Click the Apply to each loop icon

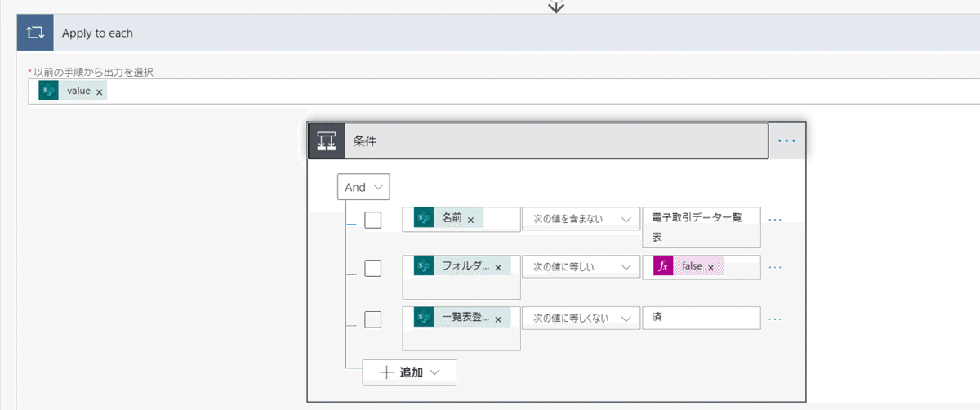click(34, 33)
